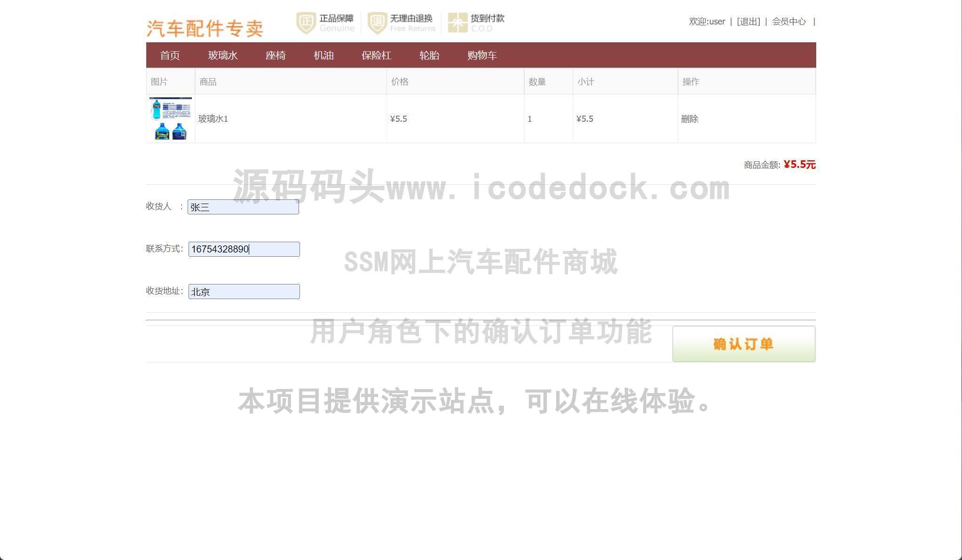Open the 轮胎 category page

coord(429,55)
